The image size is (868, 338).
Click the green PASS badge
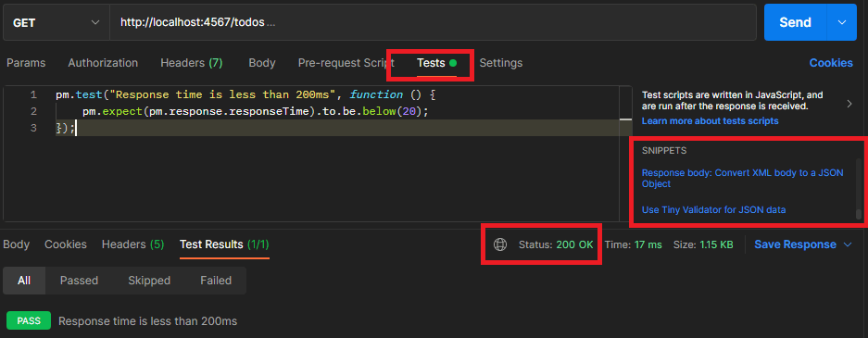tap(29, 320)
